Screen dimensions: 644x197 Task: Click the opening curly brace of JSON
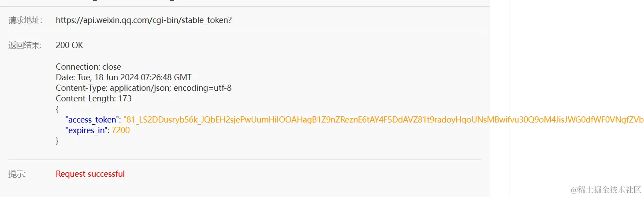click(x=57, y=109)
